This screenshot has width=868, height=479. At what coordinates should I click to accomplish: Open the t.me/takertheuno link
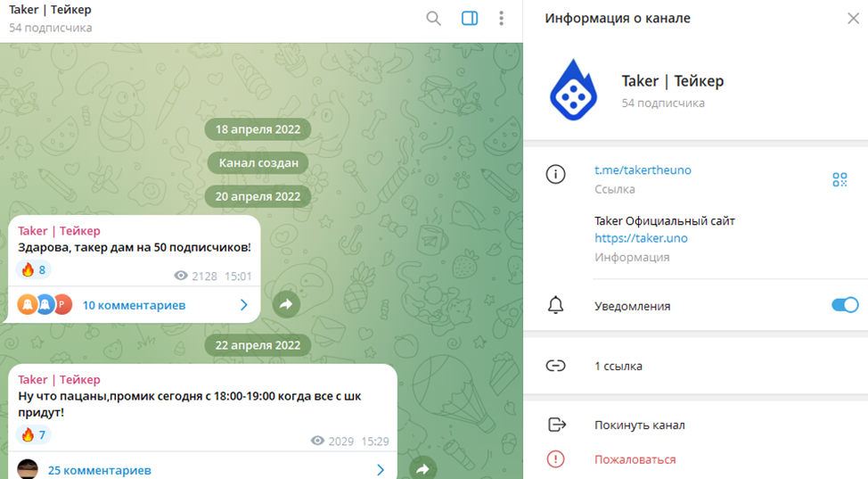click(x=643, y=170)
